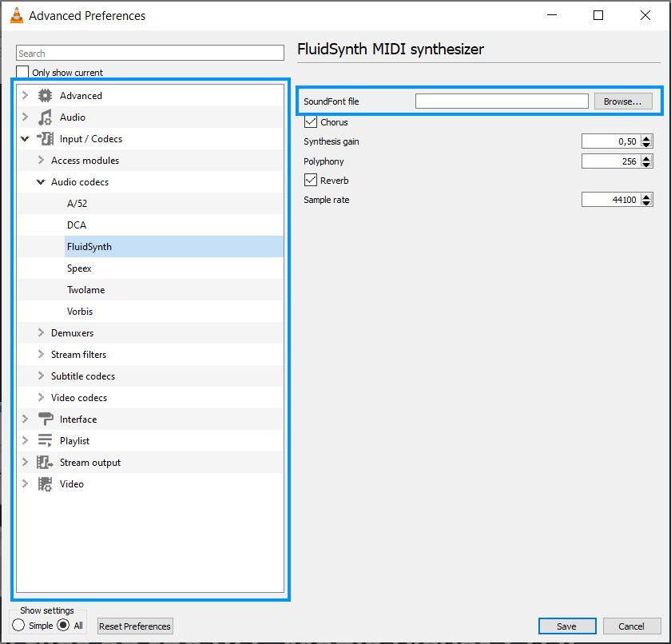Screen dimensions: 671x644
Task: Collapse the Audio codecs tree branch
Action: (x=41, y=181)
